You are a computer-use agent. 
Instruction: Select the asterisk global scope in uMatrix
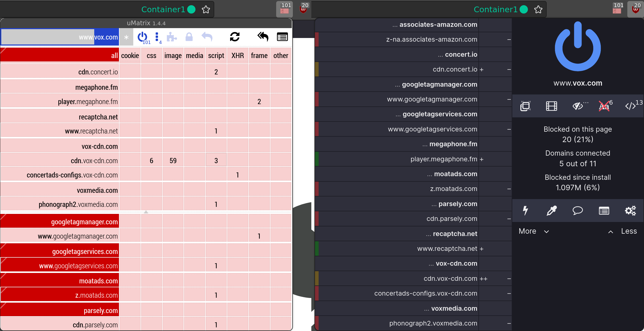coord(126,37)
